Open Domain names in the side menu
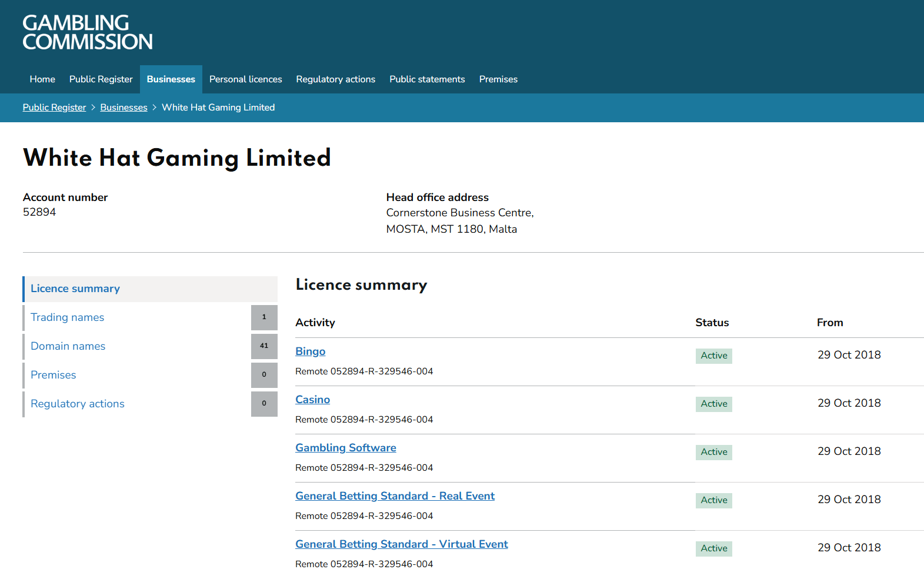 [68, 346]
